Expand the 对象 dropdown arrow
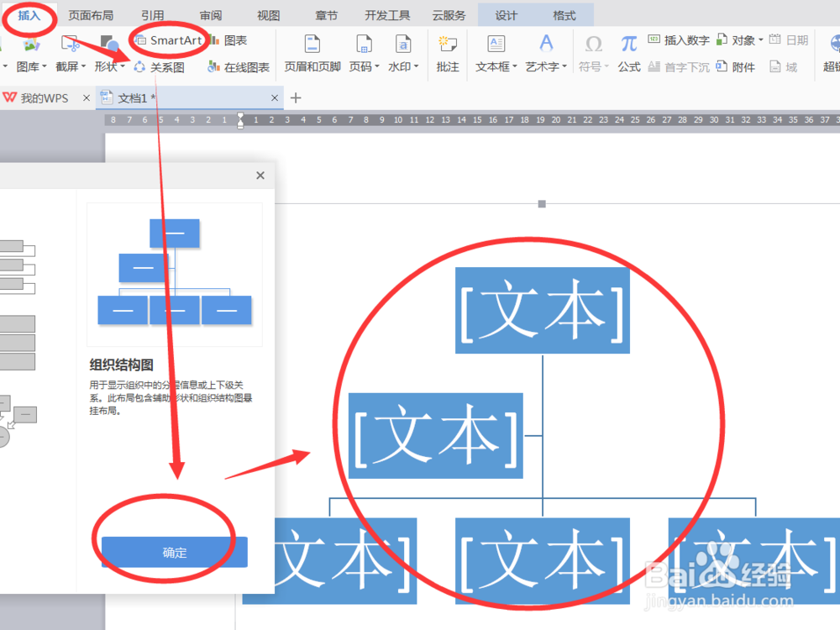Viewport: 840px width, 630px height. pyautogui.click(x=761, y=40)
